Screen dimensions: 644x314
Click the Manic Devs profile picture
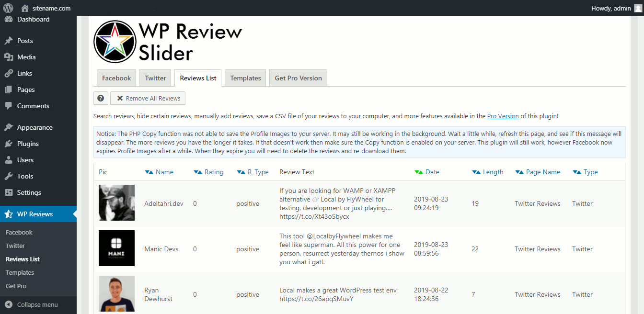point(116,248)
